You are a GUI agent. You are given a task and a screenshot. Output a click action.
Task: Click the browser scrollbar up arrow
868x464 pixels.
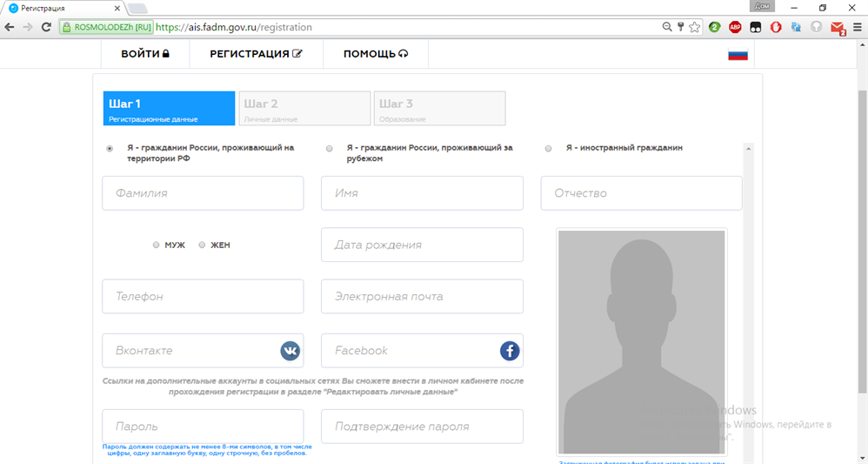[x=863, y=44]
